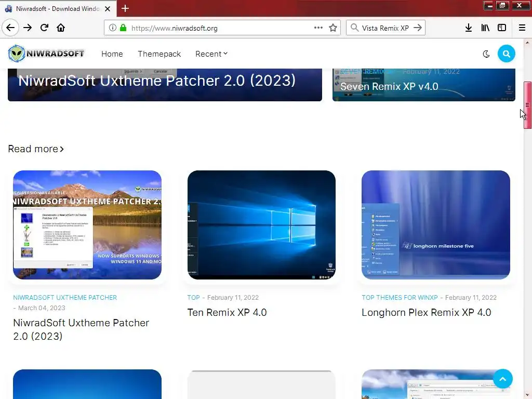Click the TOP THEMES FOR WINXP category
Viewport: 532px width, 399px height.
coord(400,298)
